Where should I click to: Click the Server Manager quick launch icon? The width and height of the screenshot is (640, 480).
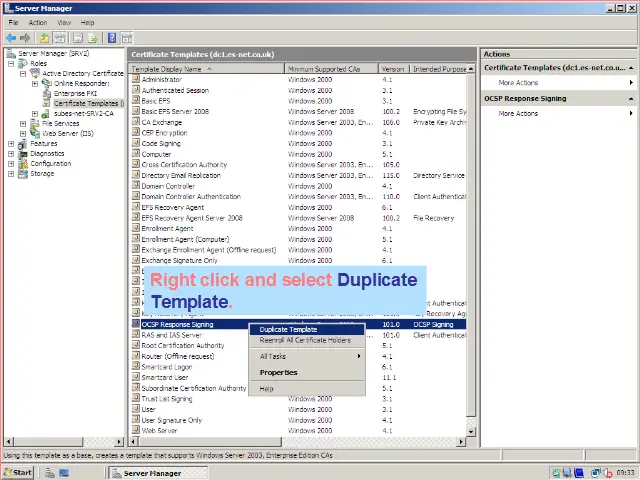tap(50, 473)
